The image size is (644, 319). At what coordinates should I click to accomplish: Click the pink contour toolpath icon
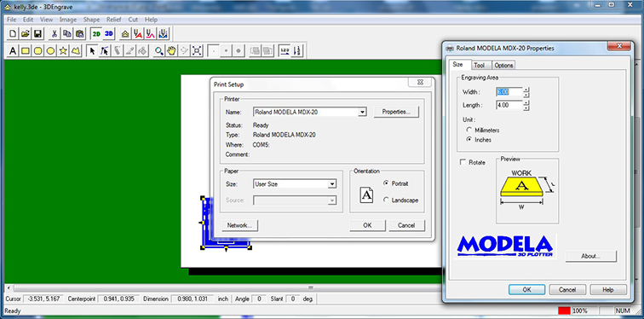coord(151,34)
